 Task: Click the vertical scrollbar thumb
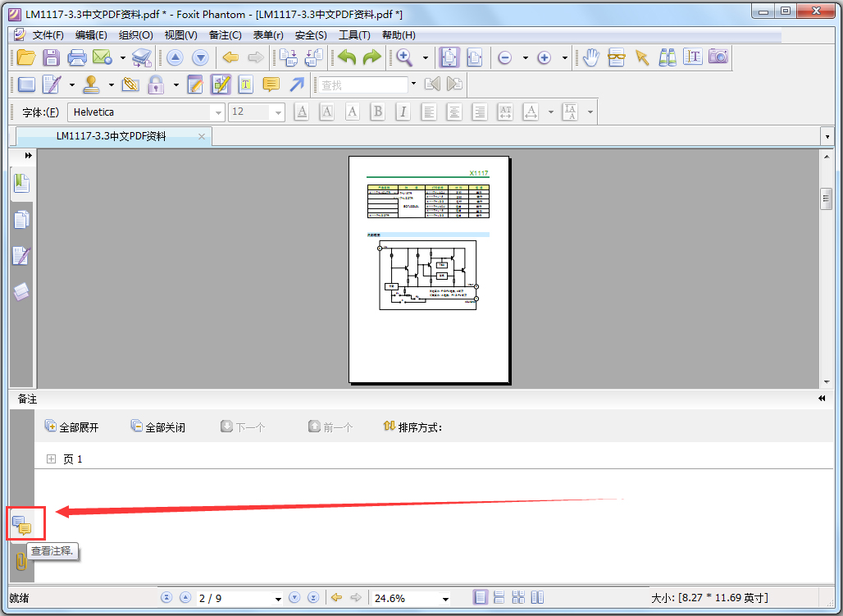click(827, 198)
